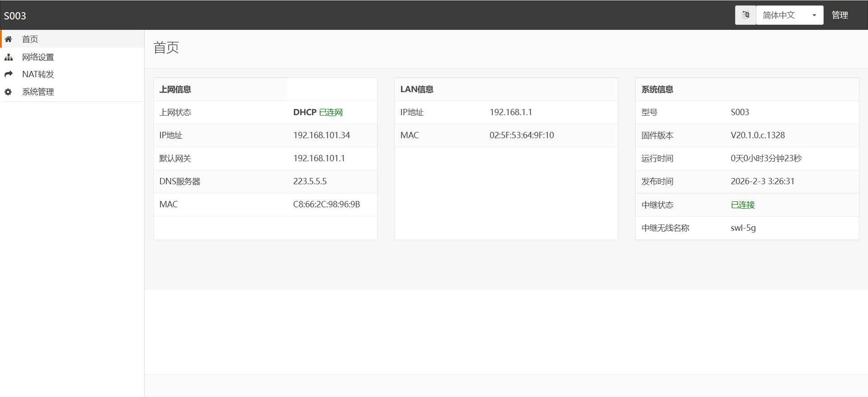Screen dimensions: 868x397
Task: Click the language translate icon in header
Action: pyautogui.click(x=745, y=15)
